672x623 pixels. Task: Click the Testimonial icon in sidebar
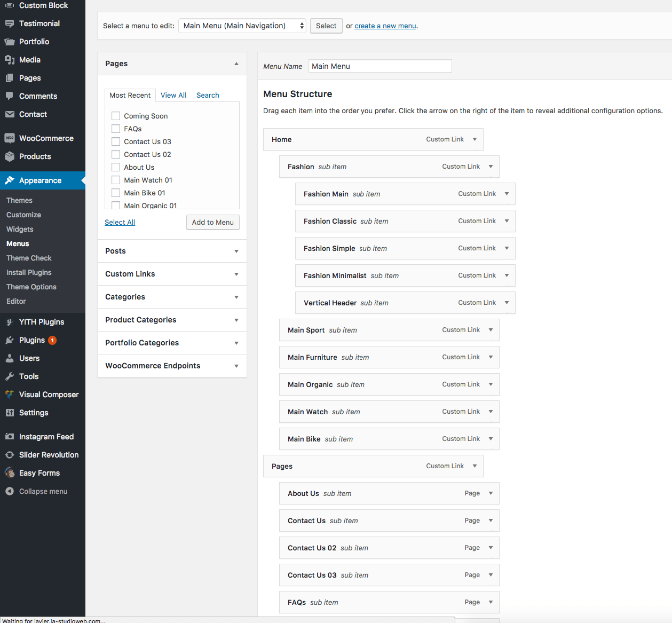tap(10, 23)
